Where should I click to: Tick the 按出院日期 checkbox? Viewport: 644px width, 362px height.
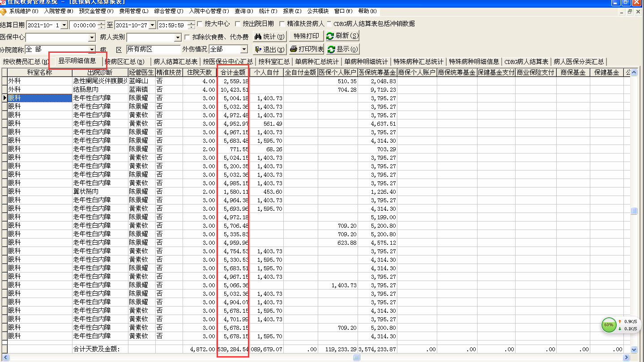238,24
